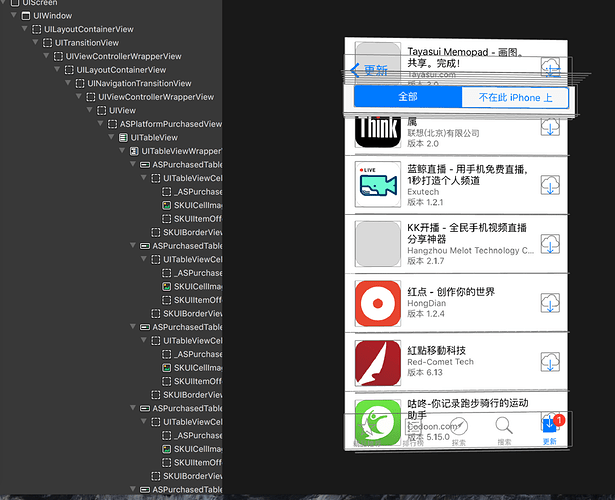This screenshot has width=615, height=500.
Task: Click the Hangzhou Melot Technology developer name
Action: (471, 250)
